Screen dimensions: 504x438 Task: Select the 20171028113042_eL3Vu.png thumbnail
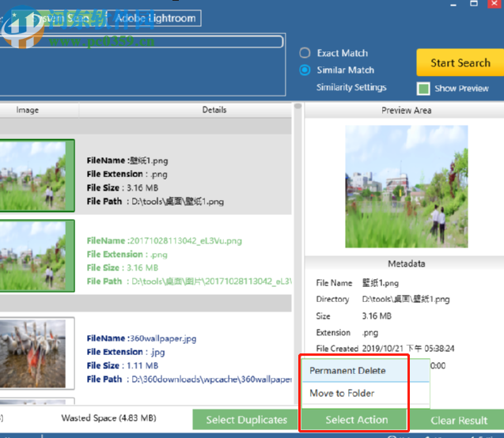click(x=36, y=256)
